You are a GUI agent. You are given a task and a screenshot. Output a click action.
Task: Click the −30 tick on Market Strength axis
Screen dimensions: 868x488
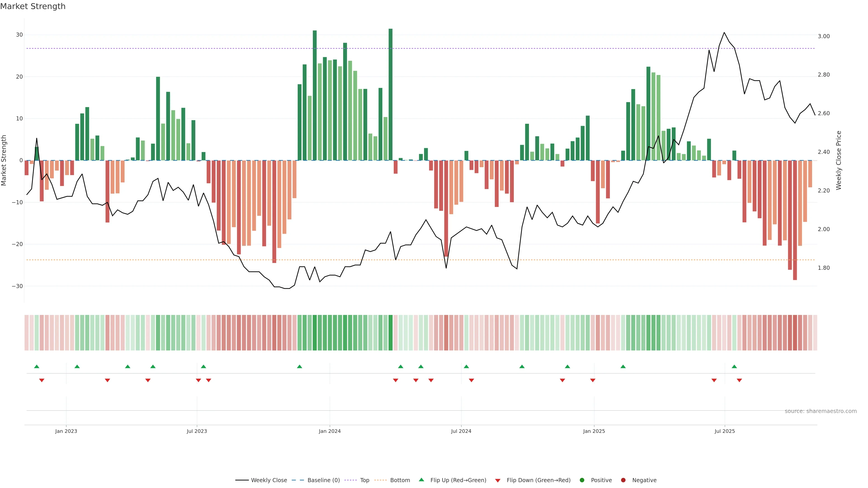[17, 286]
